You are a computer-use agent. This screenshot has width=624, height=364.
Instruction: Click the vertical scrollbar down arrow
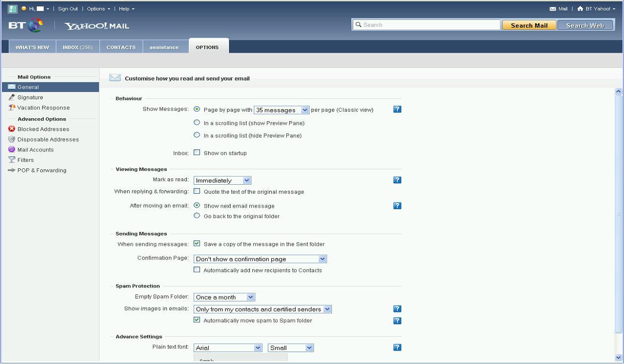619,357
